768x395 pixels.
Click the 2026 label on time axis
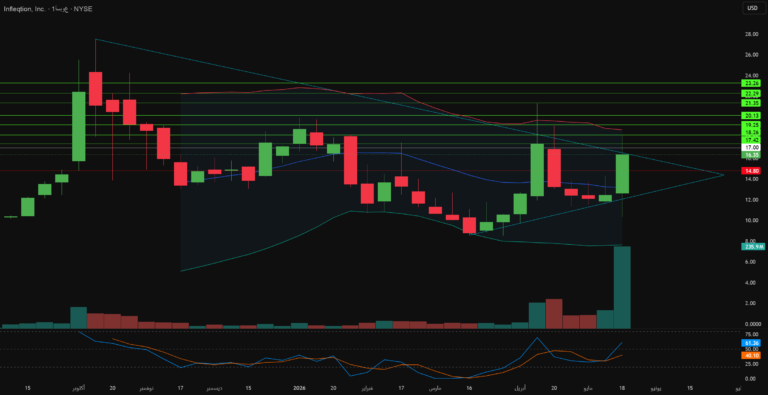click(299, 388)
